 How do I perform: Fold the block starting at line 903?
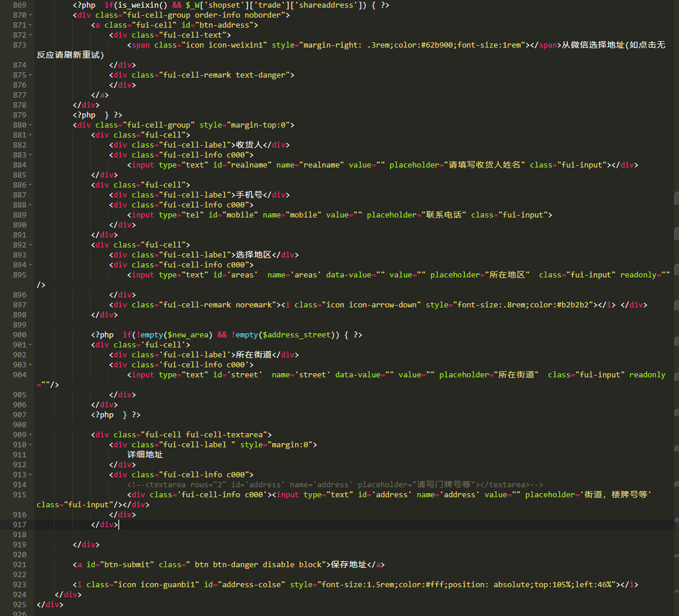[x=31, y=365]
